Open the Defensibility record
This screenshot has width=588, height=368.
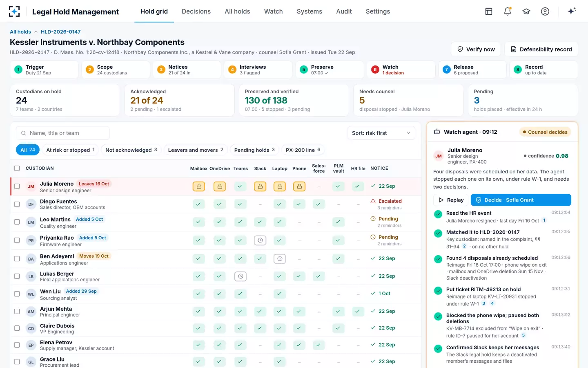pos(541,49)
